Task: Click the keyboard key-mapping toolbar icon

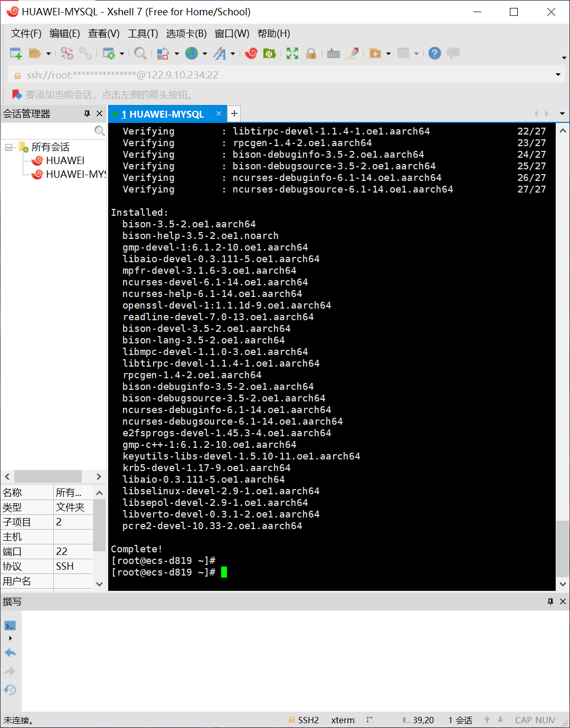Action: 334,53
